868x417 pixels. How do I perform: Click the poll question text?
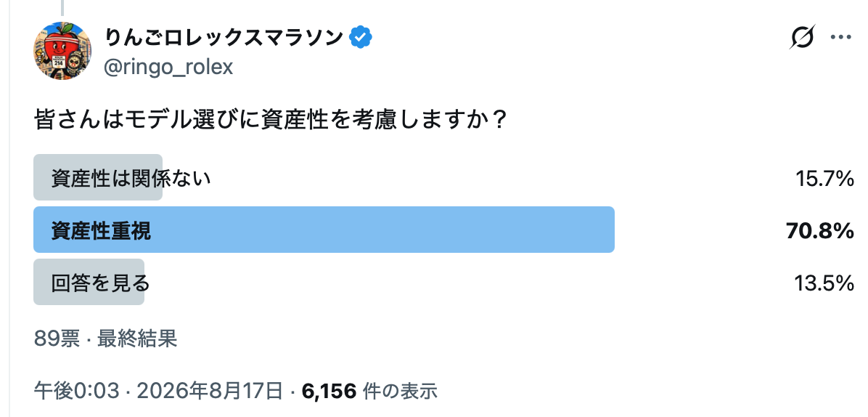click(271, 120)
